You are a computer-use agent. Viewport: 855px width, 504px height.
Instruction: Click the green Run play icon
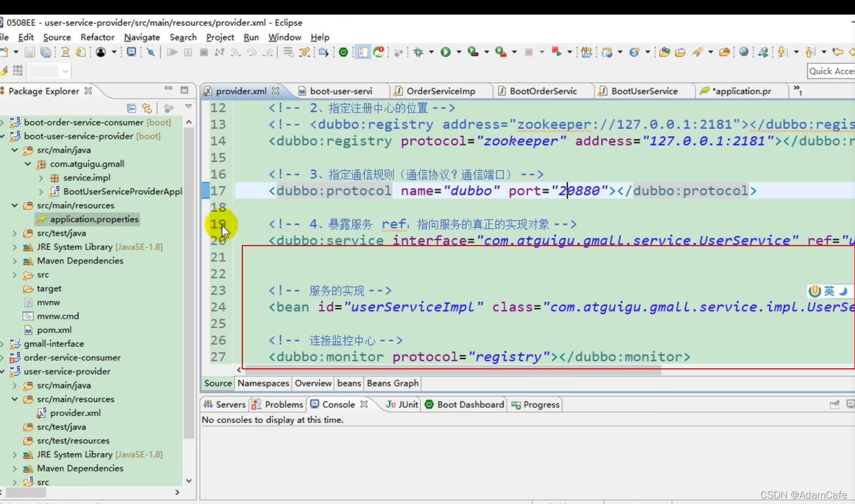(x=446, y=52)
